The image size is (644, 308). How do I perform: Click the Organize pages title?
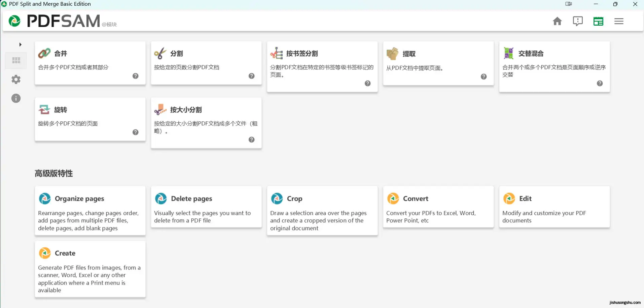click(79, 198)
